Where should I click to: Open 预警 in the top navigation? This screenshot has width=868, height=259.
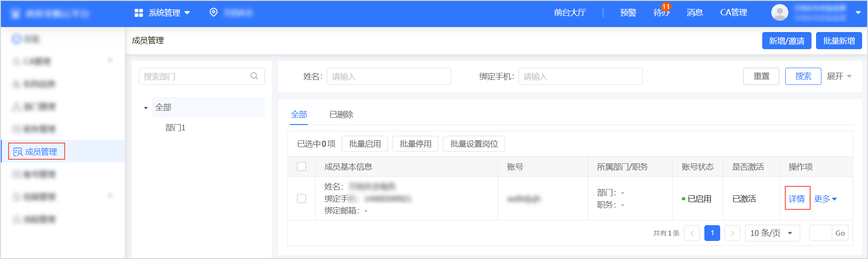(x=628, y=13)
